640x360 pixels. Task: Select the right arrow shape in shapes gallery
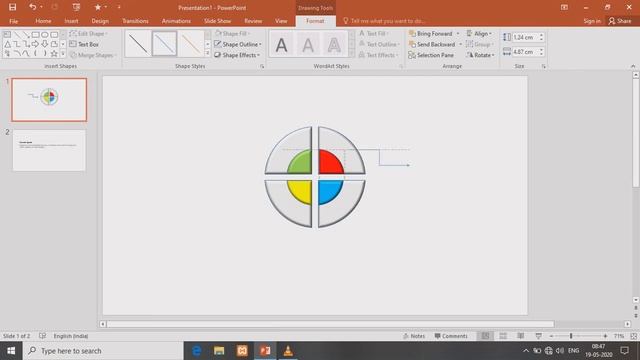[36, 44]
